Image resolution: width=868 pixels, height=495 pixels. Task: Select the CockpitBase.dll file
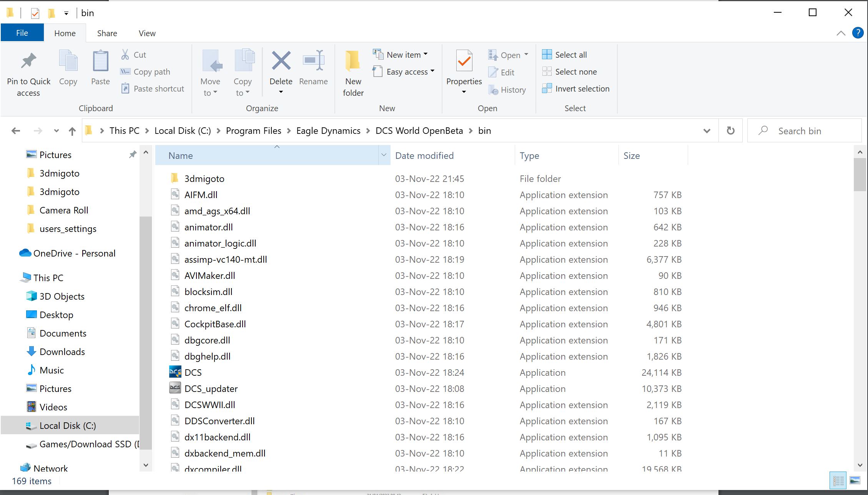coord(215,324)
